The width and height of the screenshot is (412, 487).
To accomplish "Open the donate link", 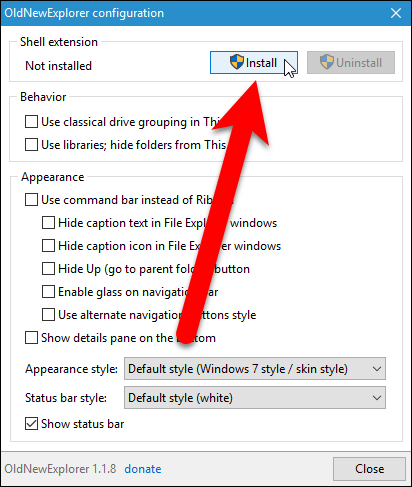I will (x=143, y=469).
